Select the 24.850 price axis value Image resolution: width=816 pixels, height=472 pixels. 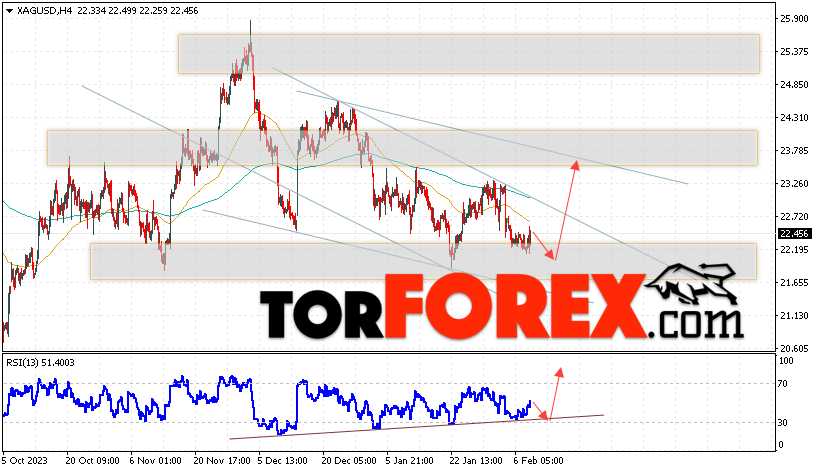click(794, 85)
